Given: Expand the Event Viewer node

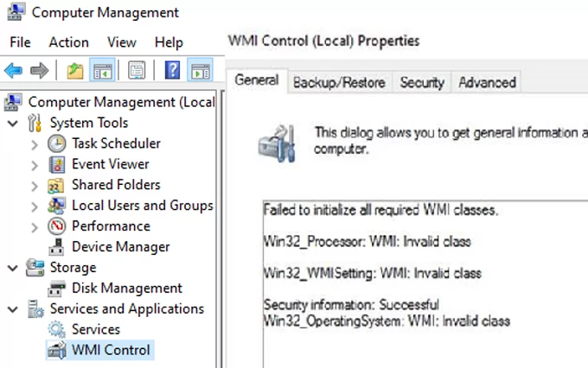Looking at the screenshot, I should [x=34, y=164].
